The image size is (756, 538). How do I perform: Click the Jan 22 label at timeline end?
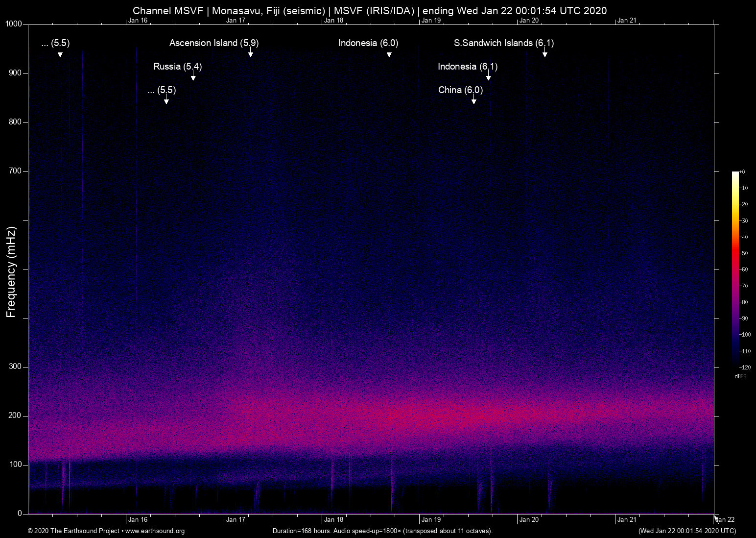tap(724, 519)
